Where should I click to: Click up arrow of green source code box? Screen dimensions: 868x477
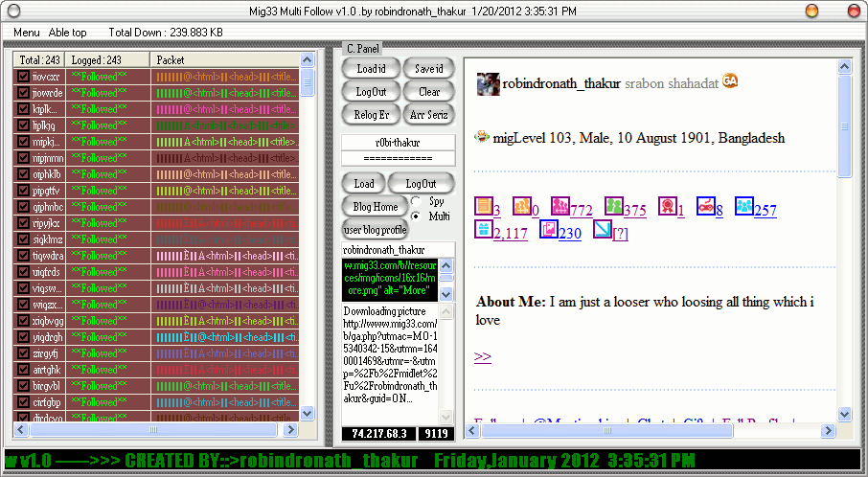click(446, 265)
